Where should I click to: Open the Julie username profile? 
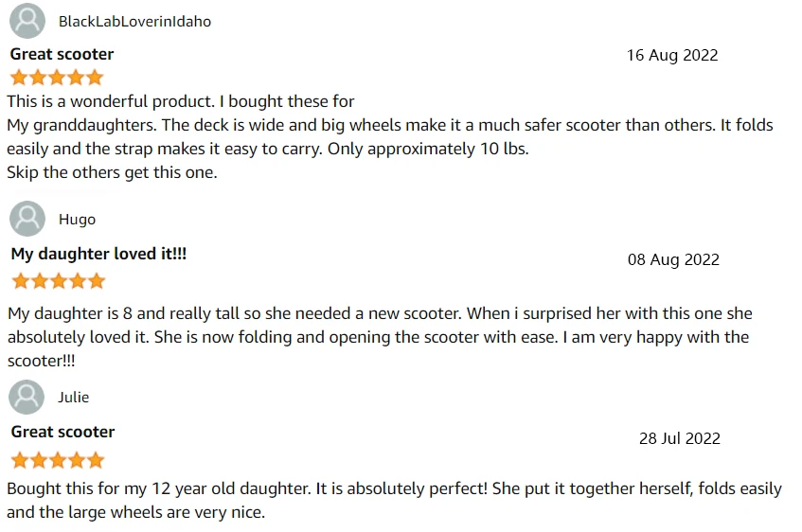(x=74, y=398)
